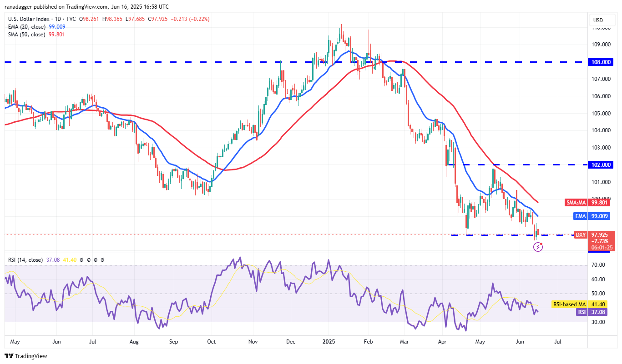Click the 105.000 level on price scale
Image resolution: width=622 pixels, height=364 pixels.
[601, 113]
